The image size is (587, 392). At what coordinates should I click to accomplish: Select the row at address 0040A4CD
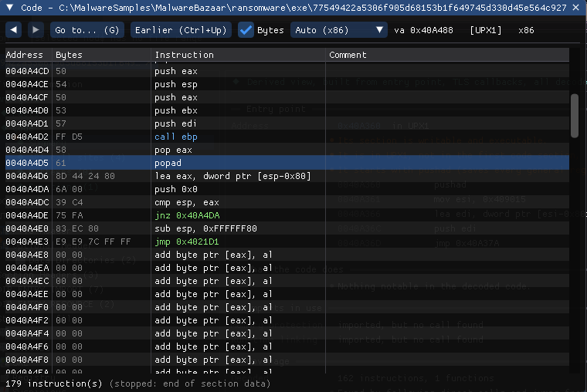click(x=287, y=71)
